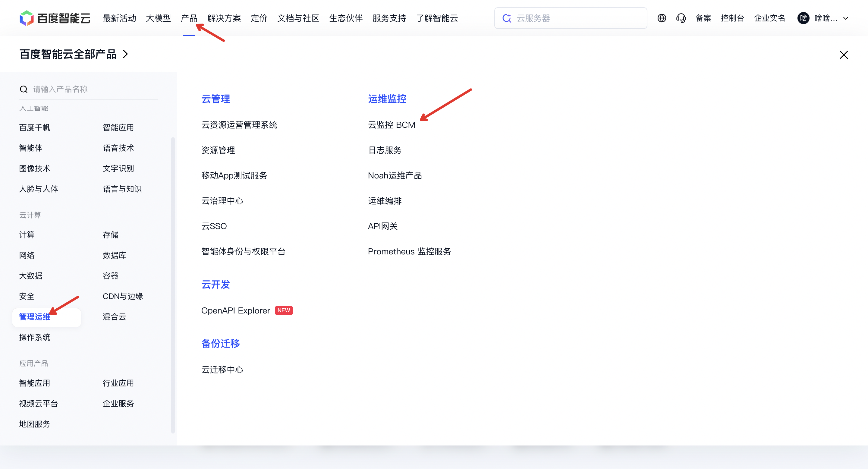Select CDN与边缘 category
Image resolution: width=868 pixels, height=469 pixels.
123,297
